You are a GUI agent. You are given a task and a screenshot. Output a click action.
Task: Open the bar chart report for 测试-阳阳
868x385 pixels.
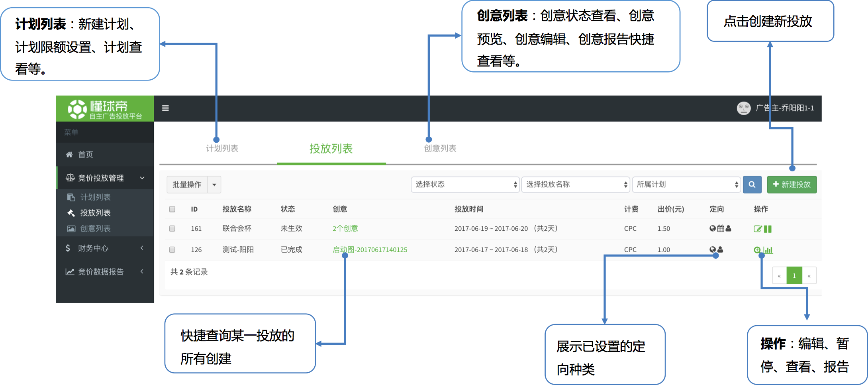coord(768,250)
